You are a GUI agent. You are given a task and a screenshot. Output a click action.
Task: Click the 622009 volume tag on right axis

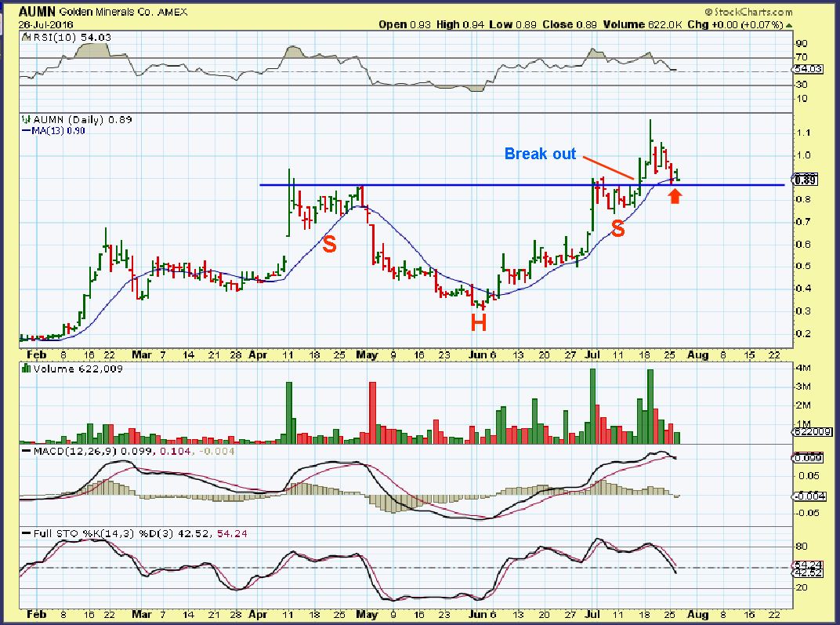coord(812,431)
